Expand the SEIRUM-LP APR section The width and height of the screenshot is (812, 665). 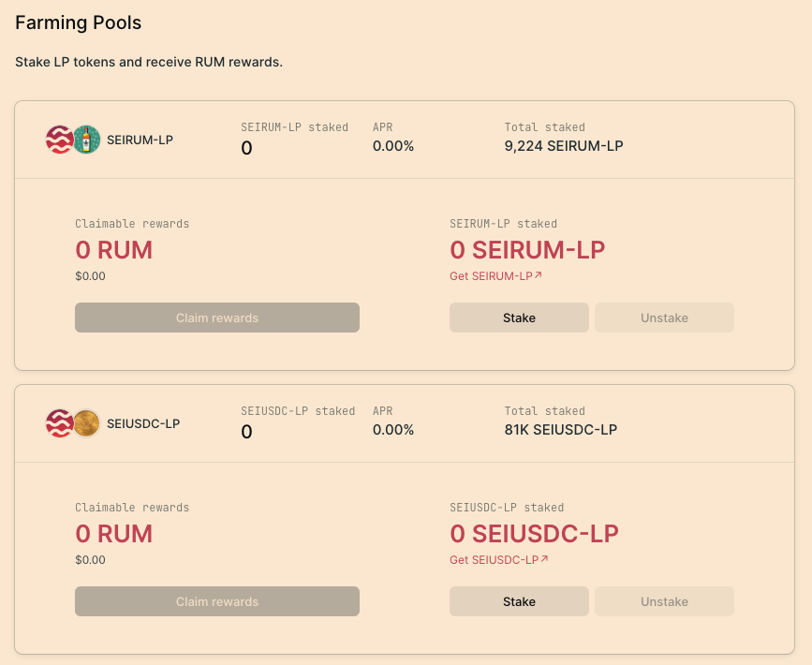392,138
